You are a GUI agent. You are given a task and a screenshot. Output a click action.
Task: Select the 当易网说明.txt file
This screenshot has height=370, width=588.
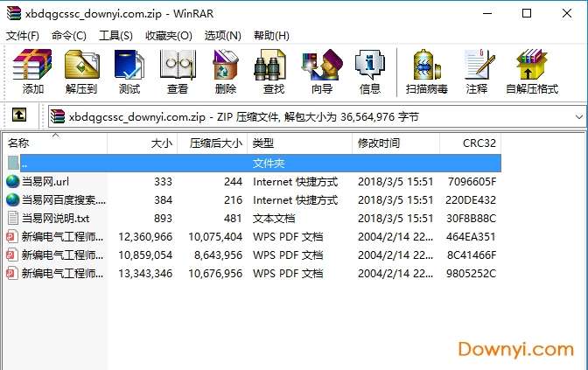(x=55, y=218)
